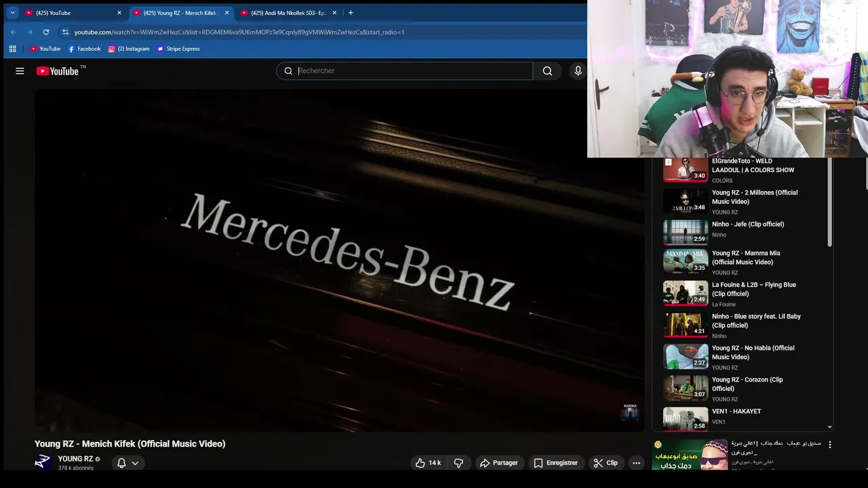Open the YouTube hamburger guide menu
Image resolution: width=868 pixels, height=488 pixels.
click(x=20, y=70)
